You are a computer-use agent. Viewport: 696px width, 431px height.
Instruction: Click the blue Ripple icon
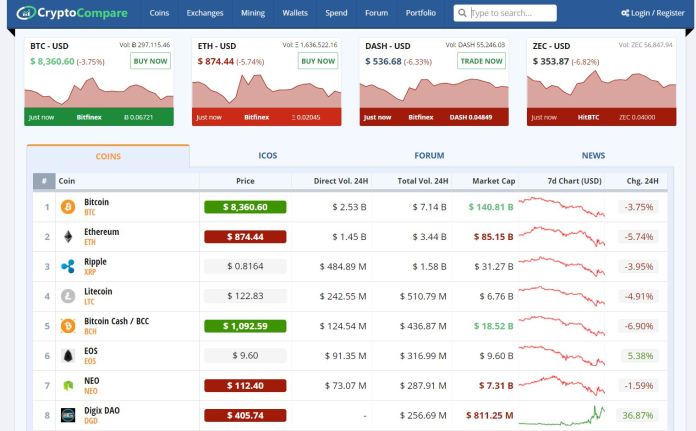pos(68,266)
